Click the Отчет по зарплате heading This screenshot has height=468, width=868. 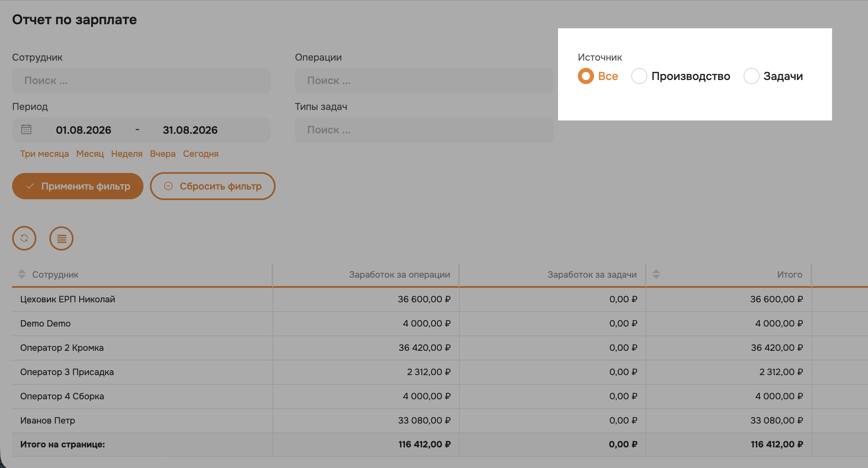pos(74,19)
